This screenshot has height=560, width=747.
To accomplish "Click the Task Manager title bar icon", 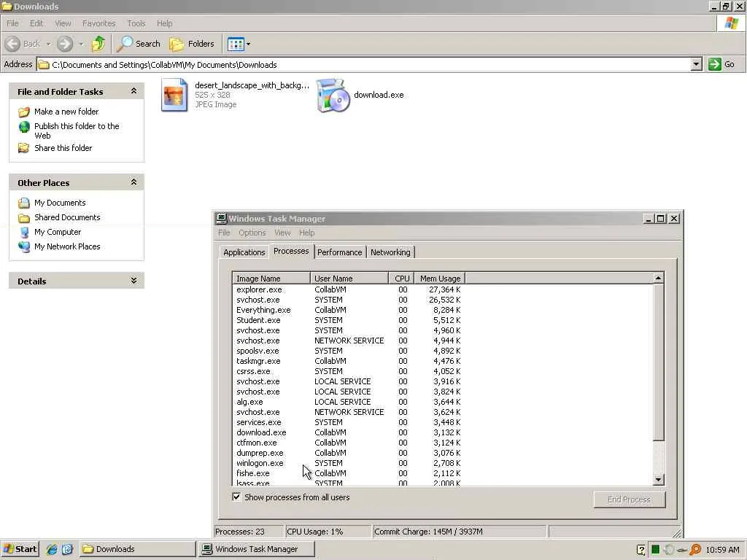I will pos(221,219).
